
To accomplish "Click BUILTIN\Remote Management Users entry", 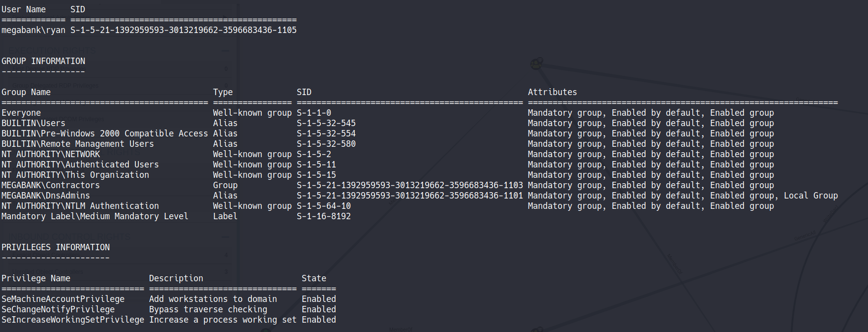I will [x=78, y=144].
